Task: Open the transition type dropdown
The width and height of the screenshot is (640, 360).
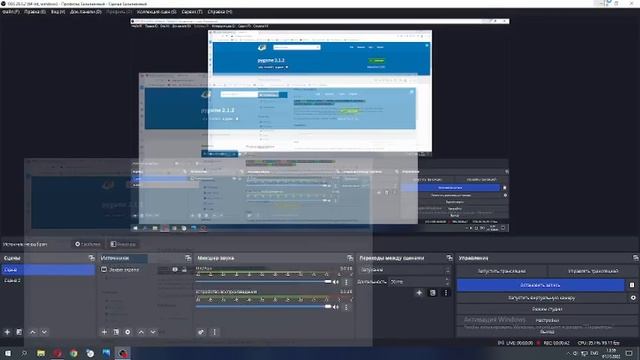Action: 404,270
